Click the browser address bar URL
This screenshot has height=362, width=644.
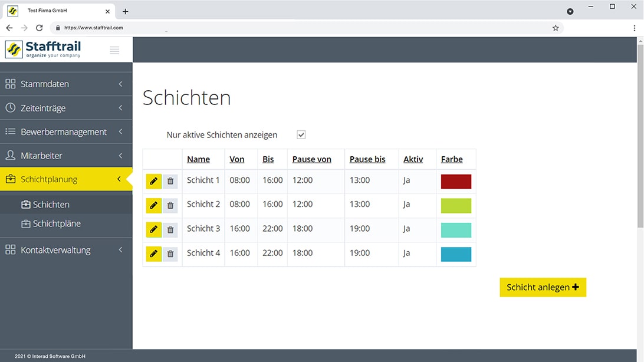[x=94, y=28]
